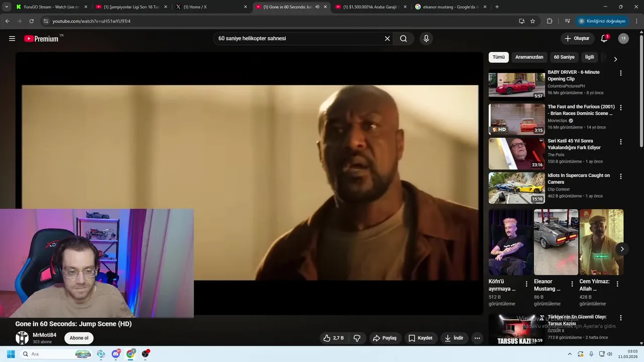The width and height of the screenshot is (644, 362).
Task: Select the Aramanızdan filter chip
Action: click(x=529, y=57)
